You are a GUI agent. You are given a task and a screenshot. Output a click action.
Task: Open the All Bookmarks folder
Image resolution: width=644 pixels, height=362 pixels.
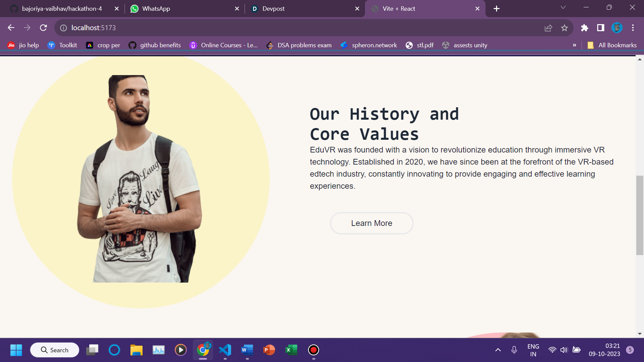click(612, 45)
